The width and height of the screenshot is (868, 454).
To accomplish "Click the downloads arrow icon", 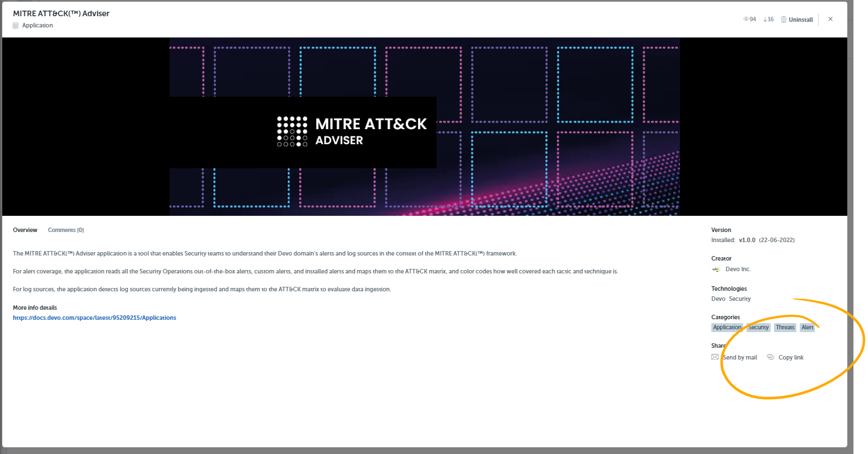I will coord(765,19).
